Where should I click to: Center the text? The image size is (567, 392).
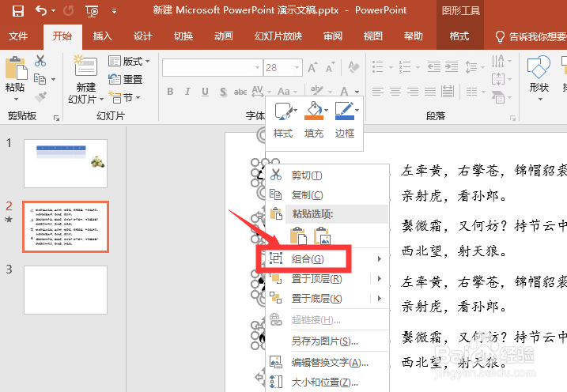click(395, 92)
